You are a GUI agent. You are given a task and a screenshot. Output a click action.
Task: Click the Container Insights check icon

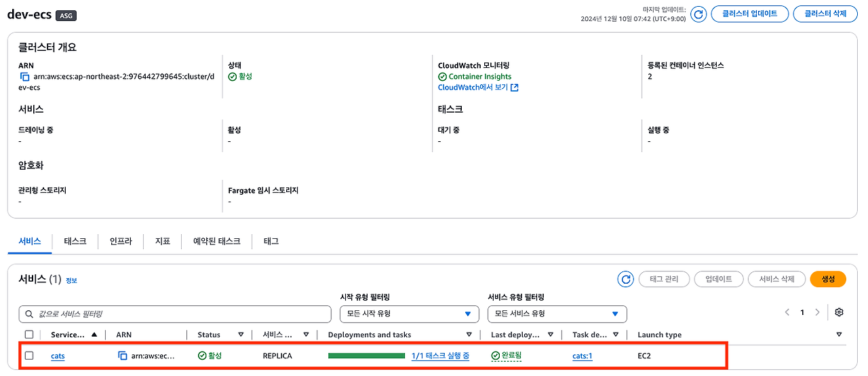click(x=443, y=77)
